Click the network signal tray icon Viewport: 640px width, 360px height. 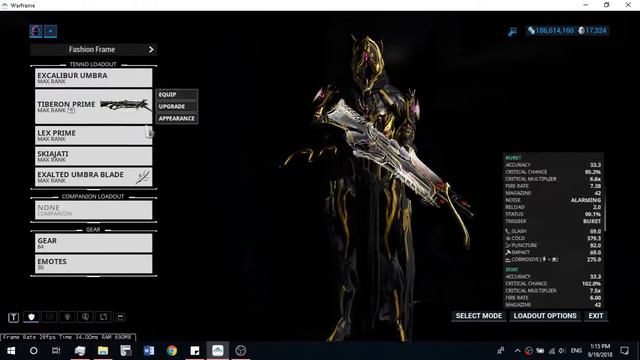(552, 351)
